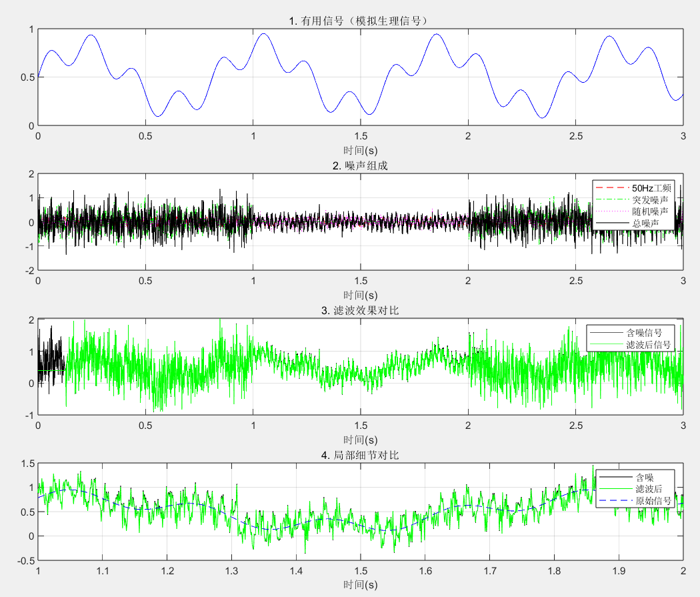Click the green dash-dot 突发噪声 legend line sample
Image resolution: width=700 pixels, height=597 pixels.
[x=612, y=199]
